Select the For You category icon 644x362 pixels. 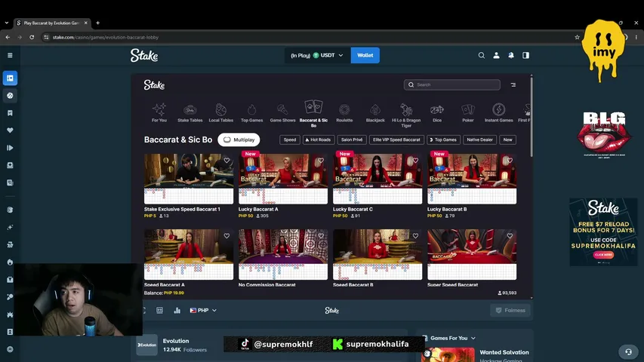click(x=159, y=109)
